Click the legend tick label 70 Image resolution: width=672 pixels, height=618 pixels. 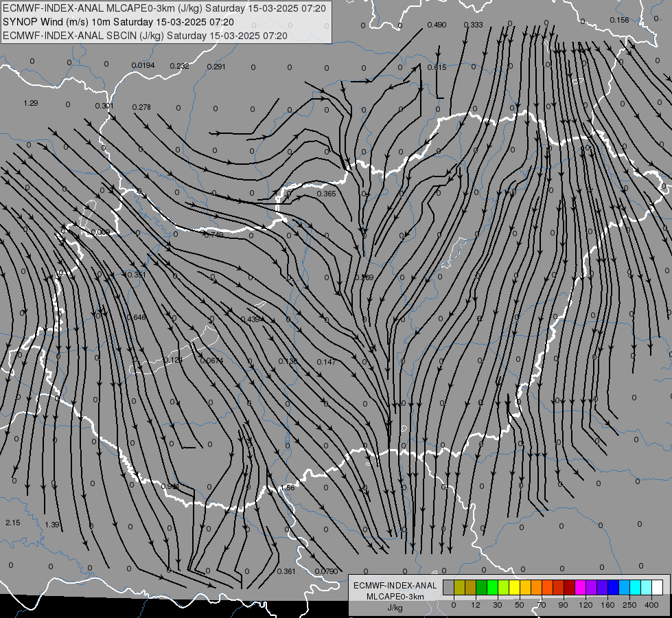click(542, 605)
